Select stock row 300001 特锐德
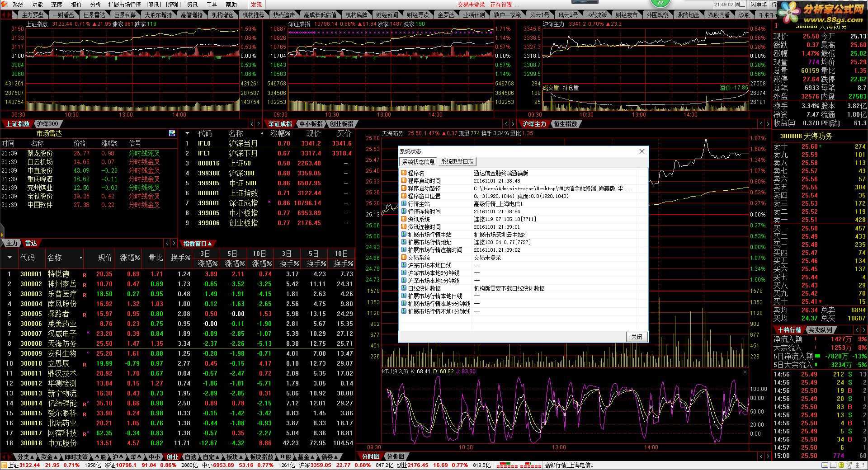Viewport: 868px width, 470px height. [178, 274]
